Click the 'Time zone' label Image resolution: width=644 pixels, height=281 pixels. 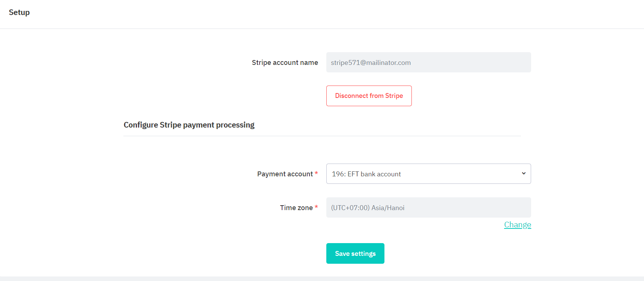tap(296, 208)
